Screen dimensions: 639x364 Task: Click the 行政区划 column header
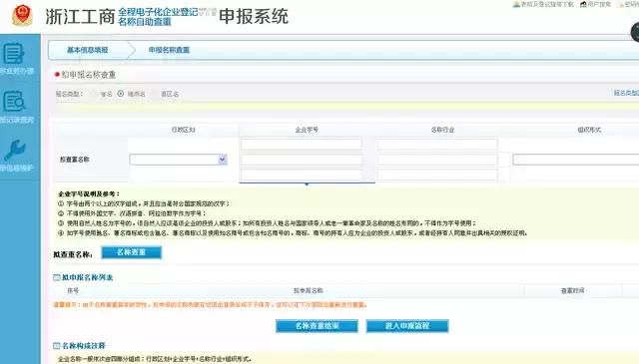[x=184, y=130]
